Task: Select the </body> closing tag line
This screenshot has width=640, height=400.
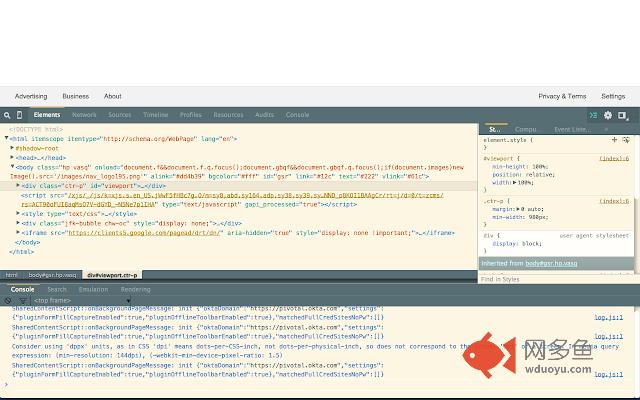Action: 27,242
